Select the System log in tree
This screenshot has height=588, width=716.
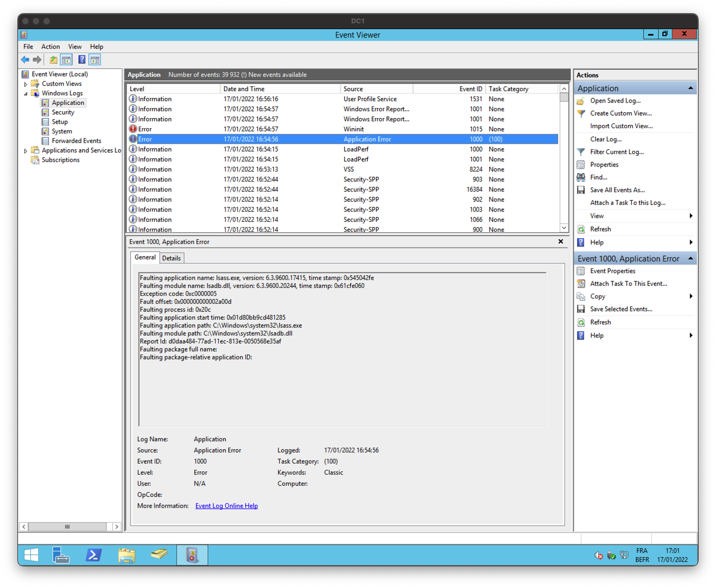click(62, 131)
